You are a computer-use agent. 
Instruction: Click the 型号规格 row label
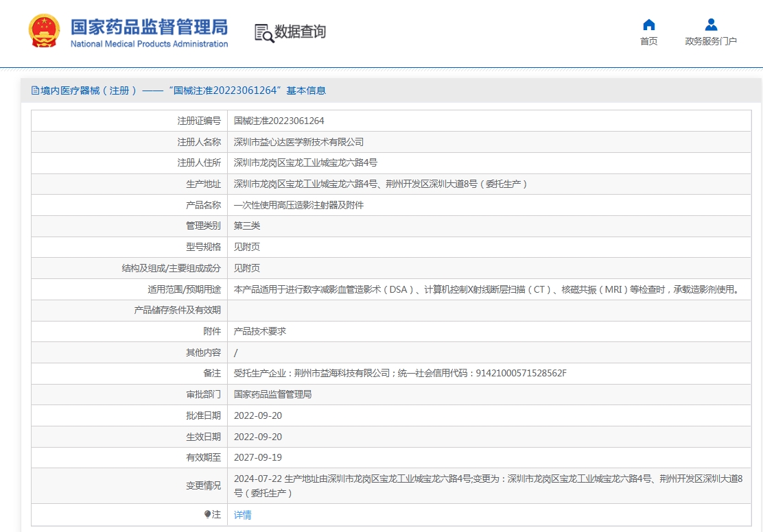(203, 247)
